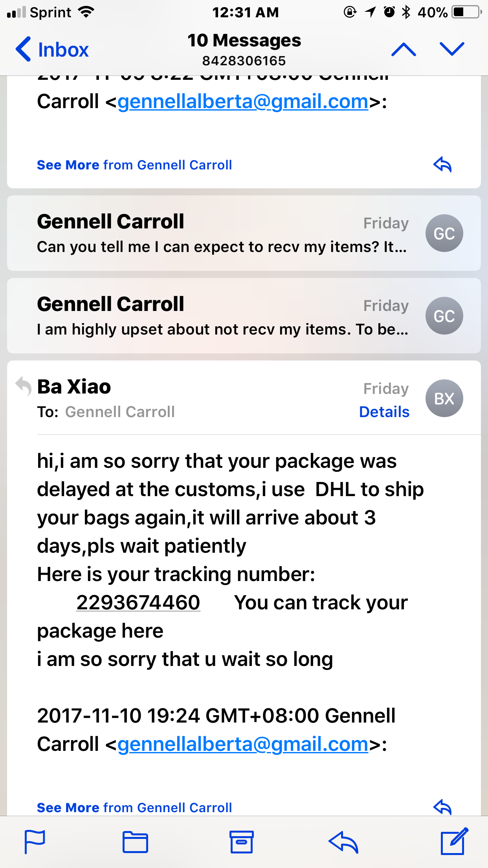Viewport: 488px width, 868px height.
Task: Expand See More from Gennell Carroll at top
Action: coord(134,165)
